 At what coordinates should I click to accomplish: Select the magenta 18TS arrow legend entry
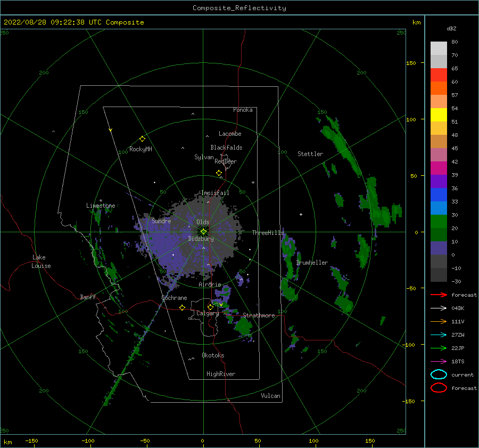tap(439, 362)
